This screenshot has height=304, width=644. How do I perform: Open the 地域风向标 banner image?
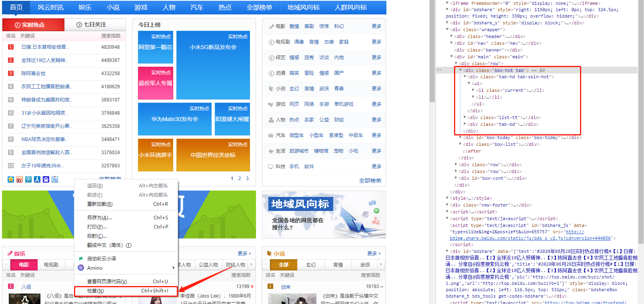coord(324,215)
